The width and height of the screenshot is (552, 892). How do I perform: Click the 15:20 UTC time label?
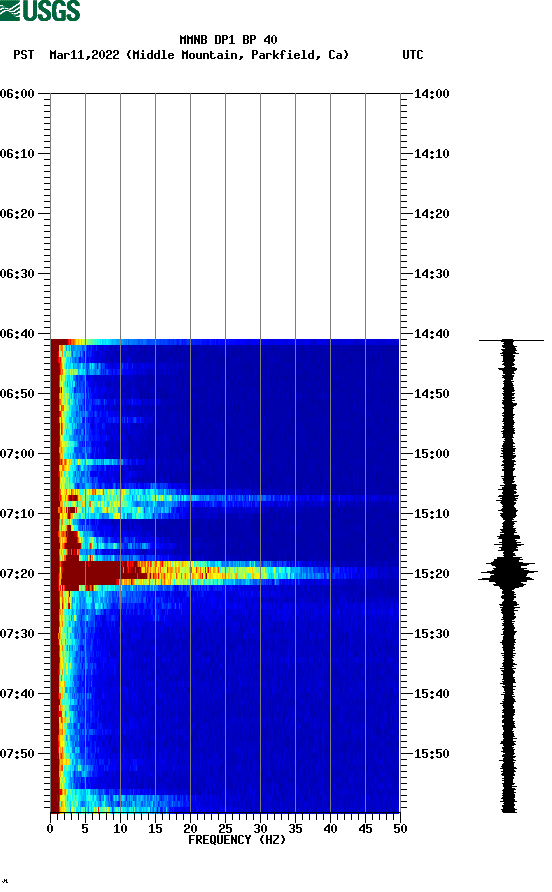tap(432, 574)
